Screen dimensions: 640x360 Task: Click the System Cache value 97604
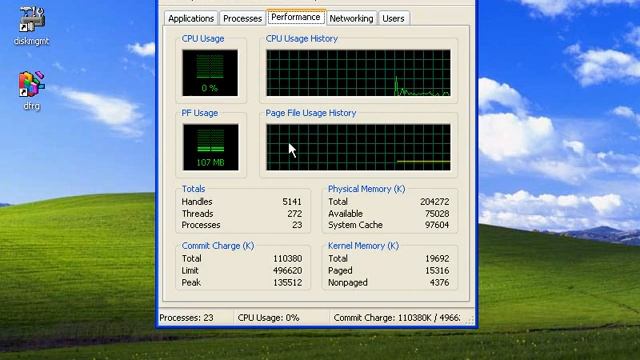tap(437, 225)
